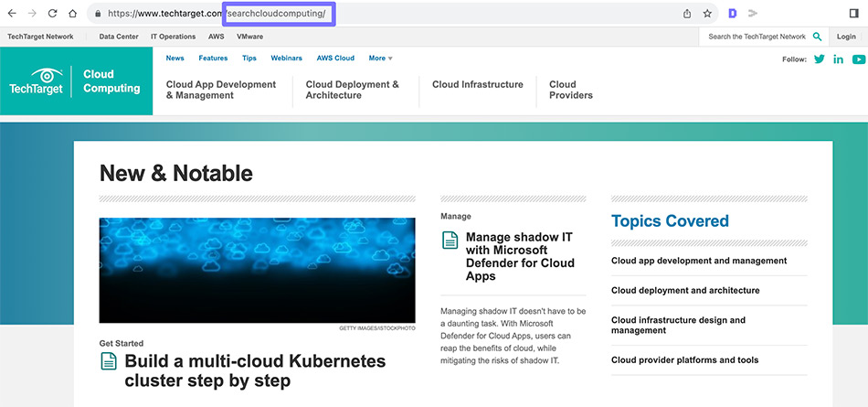Click document icon beside Manage shadow IT
Screen dimensions: 868x407
pyautogui.click(x=450, y=241)
